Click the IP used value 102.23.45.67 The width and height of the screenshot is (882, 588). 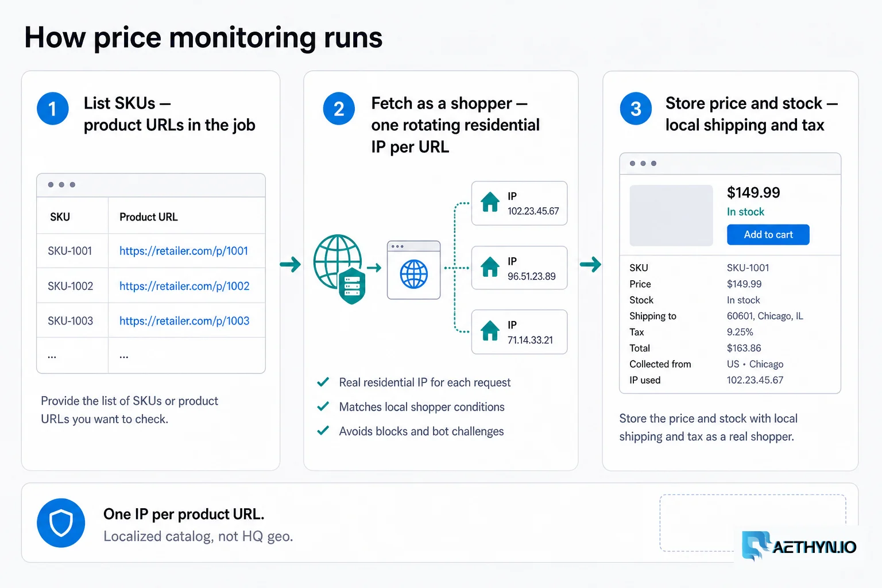(755, 380)
